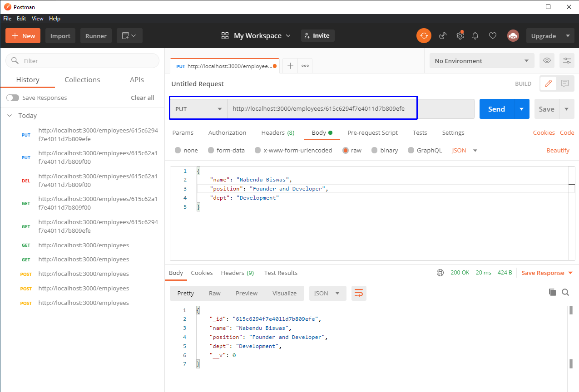579x392 pixels.
Task: Click the New button
Action: (x=23, y=36)
